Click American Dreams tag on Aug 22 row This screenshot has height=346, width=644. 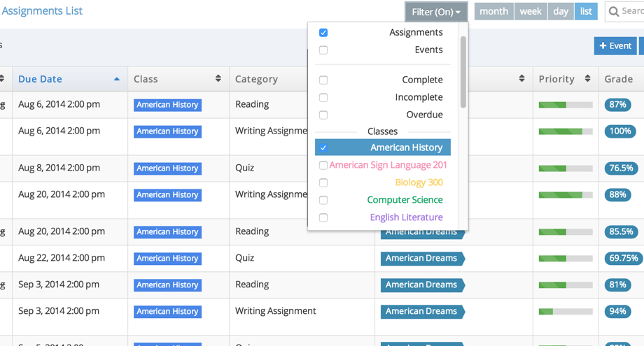pos(421,259)
